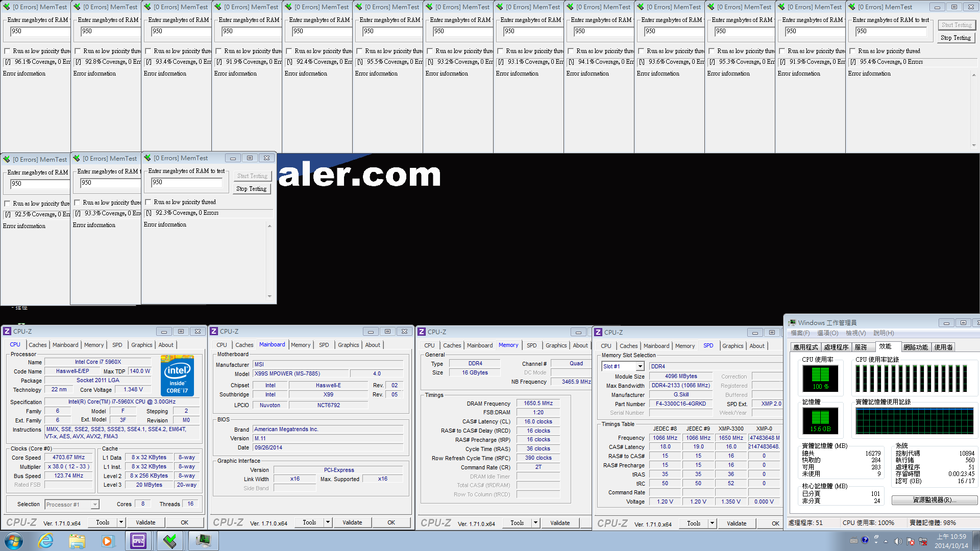Click scrollbar up arrow in 95.4% MemTest error box
The width and height of the screenshot is (980, 551).
tap(974, 75)
